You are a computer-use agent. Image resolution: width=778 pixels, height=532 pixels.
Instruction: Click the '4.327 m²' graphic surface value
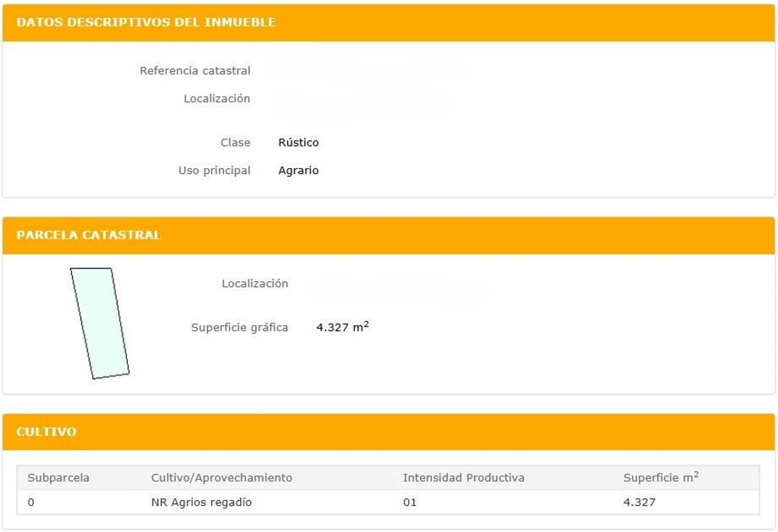pyautogui.click(x=342, y=327)
